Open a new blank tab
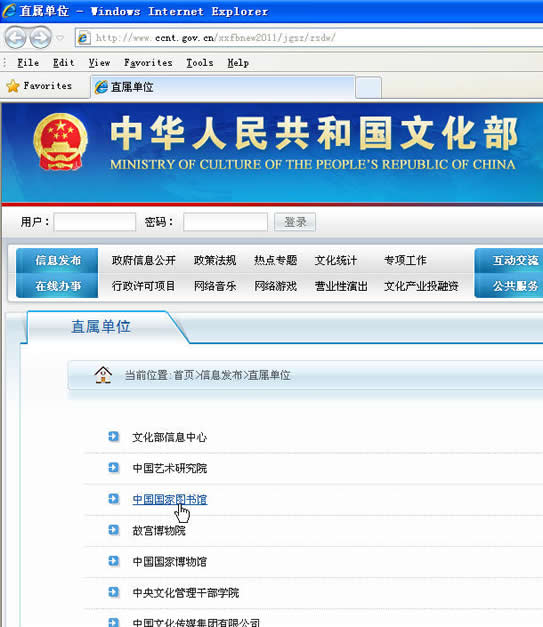 pyautogui.click(x=368, y=88)
